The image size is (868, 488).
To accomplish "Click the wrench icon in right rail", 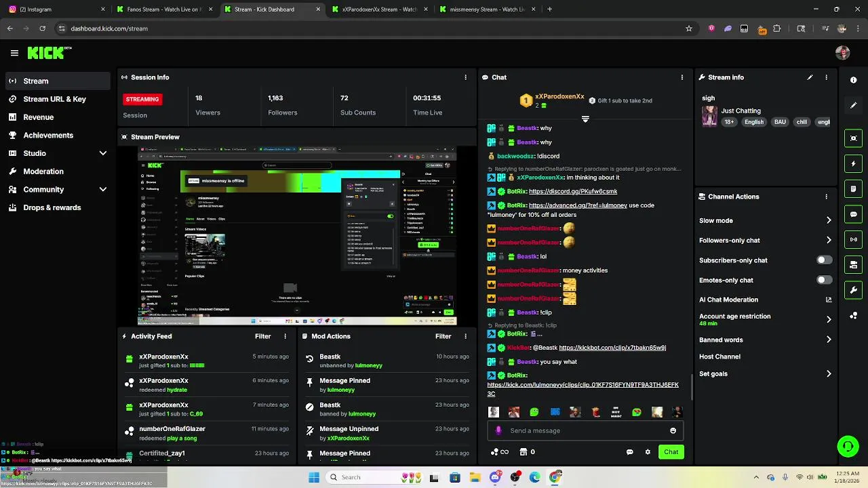I will [853, 290].
